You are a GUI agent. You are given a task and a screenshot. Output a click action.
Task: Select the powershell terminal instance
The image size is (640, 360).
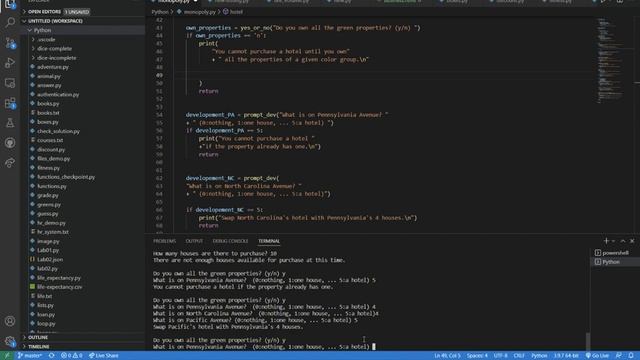tap(615, 253)
